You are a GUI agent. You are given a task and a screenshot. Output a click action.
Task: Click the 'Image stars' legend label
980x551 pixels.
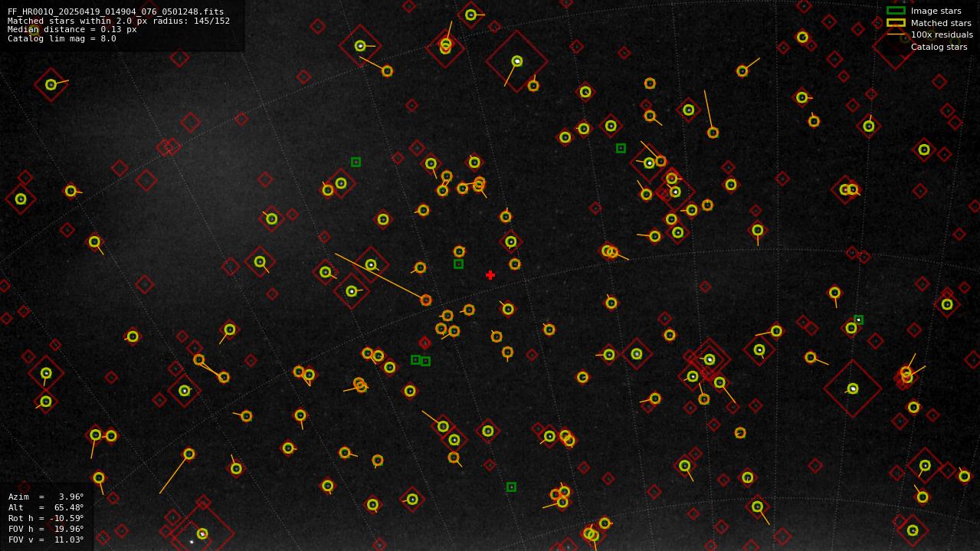coord(936,11)
